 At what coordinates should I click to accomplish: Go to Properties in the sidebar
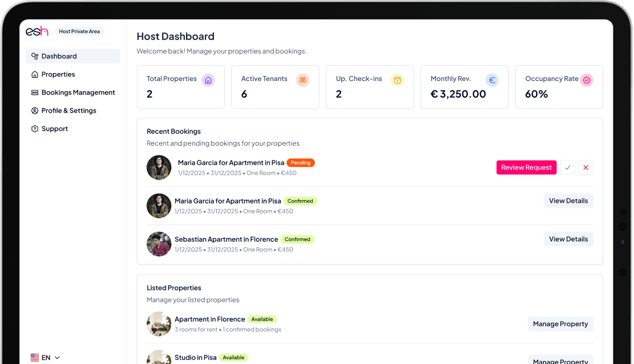(58, 74)
